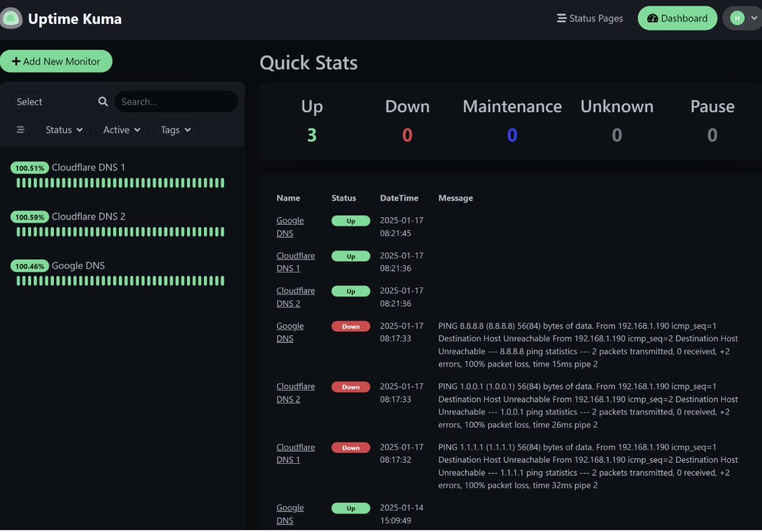Screen dimensions: 762x532
Task: Select Cloudflare DNS 1 monitor in sidebar
Action: click(88, 167)
